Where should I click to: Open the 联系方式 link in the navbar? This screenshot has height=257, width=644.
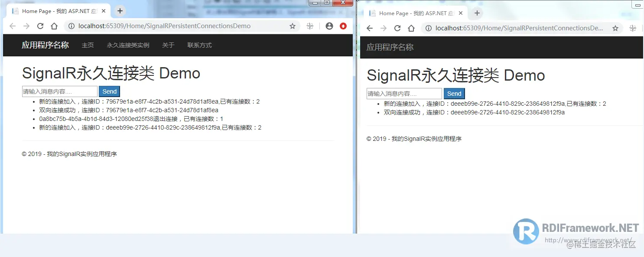(199, 45)
